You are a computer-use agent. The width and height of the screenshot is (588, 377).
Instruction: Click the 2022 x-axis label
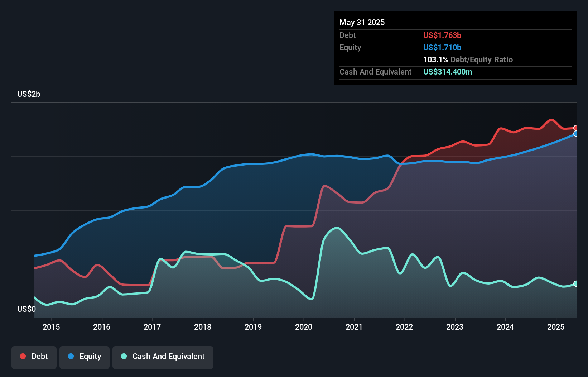pos(404,327)
